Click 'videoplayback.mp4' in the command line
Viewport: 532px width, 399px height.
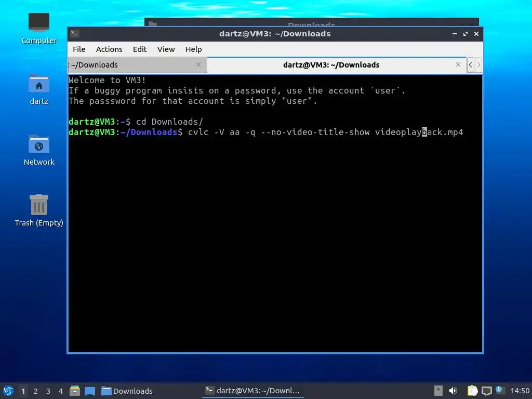[x=419, y=132]
